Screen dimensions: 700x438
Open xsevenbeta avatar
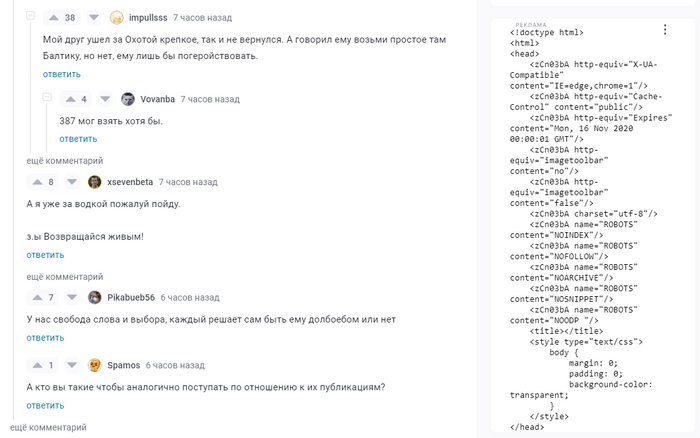(95, 182)
